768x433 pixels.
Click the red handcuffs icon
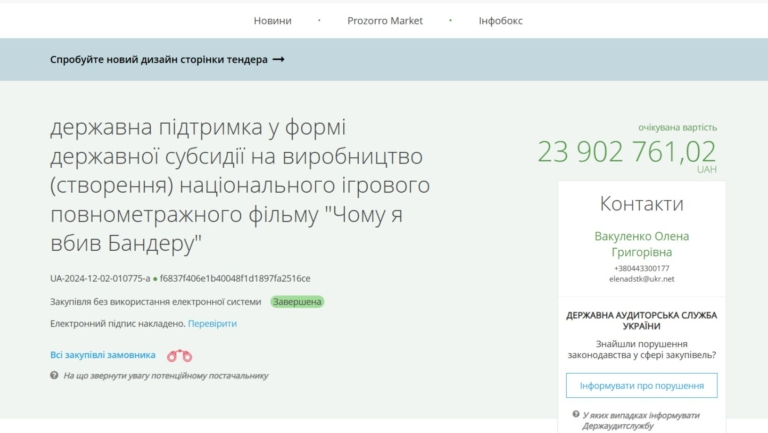click(179, 355)
